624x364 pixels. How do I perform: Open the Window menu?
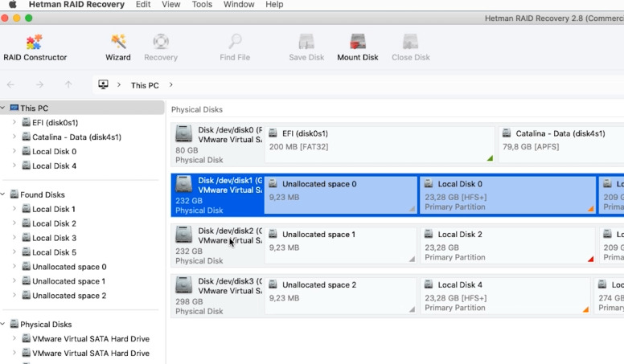coord(239,4)
